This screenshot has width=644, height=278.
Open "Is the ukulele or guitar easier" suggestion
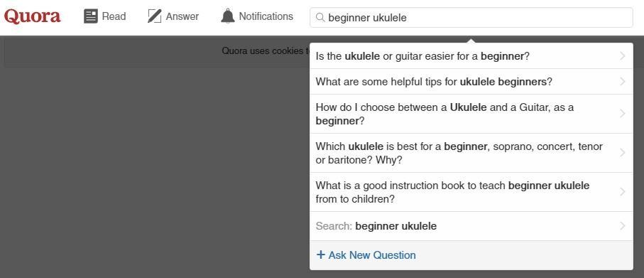(x=471, y=56)
